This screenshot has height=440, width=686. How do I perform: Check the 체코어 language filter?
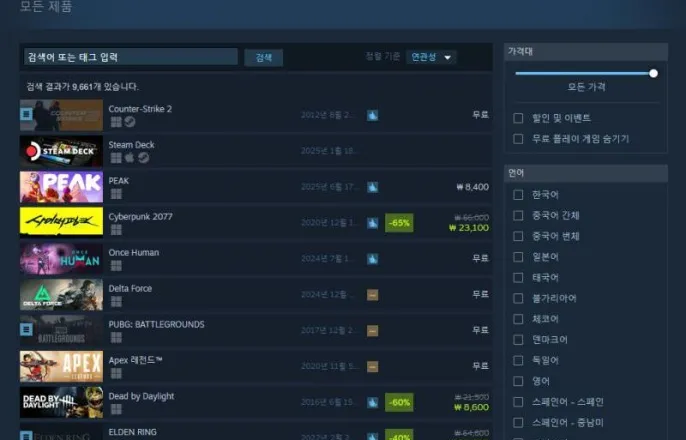coord(518,319)
